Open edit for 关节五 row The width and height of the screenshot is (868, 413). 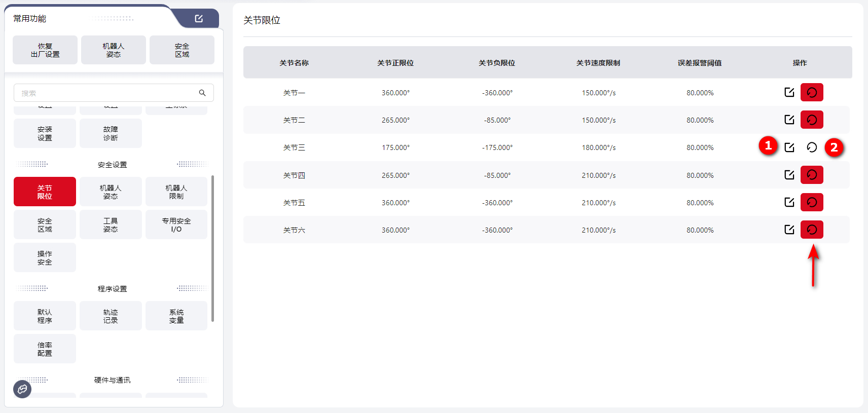[x=789, y=202]
